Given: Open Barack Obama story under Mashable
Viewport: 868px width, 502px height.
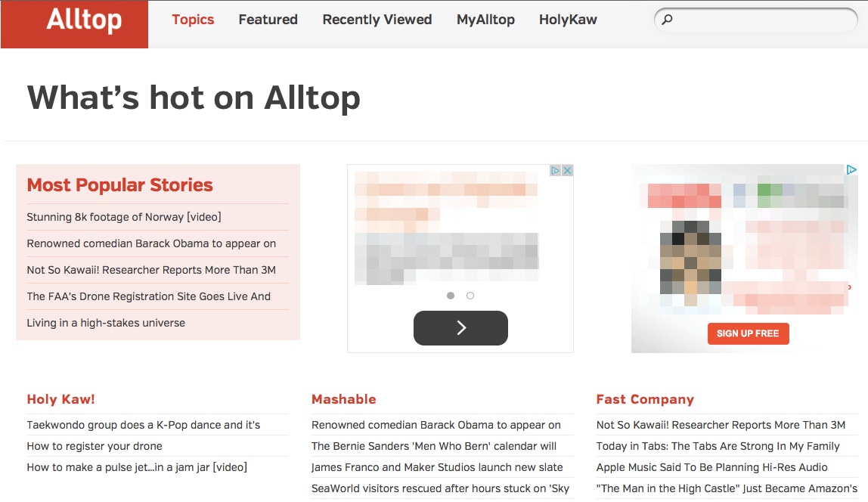Looking at the screenshot, I should 436,425.
